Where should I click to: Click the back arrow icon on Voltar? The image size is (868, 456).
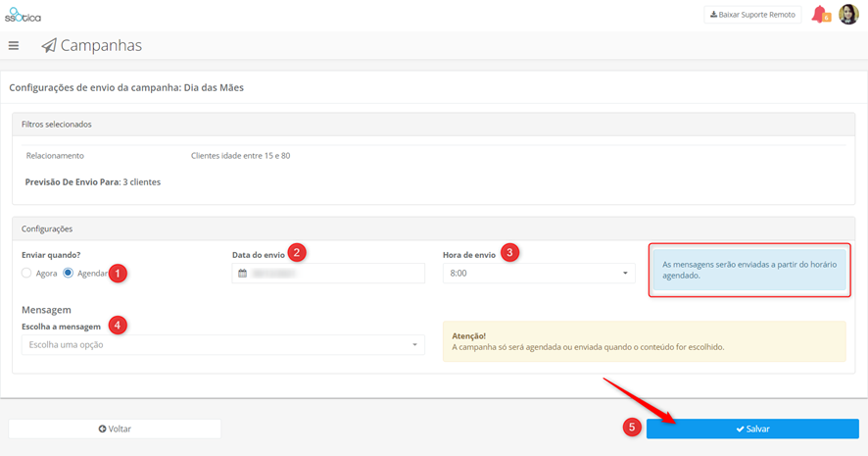(103, 429)
